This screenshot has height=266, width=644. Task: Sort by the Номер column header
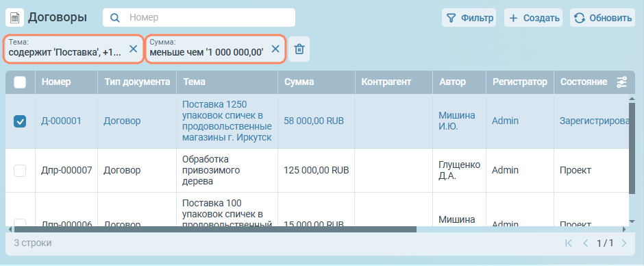point(56,82)
